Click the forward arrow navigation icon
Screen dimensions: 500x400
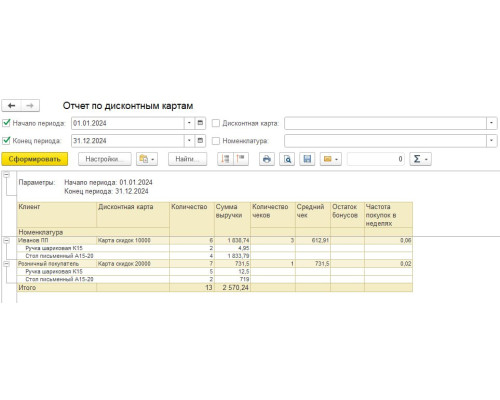(x=30, y=106)
